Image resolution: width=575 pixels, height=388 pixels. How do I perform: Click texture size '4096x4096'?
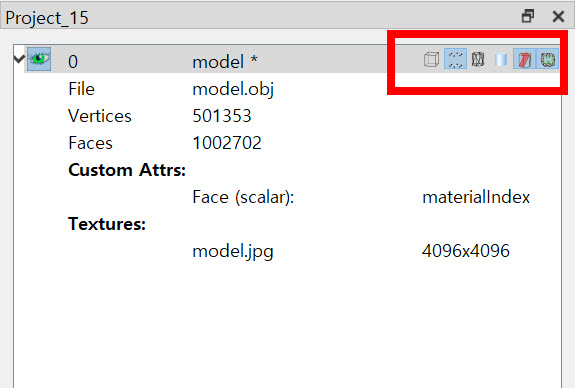pyautogui.click(x=466, y=251)
